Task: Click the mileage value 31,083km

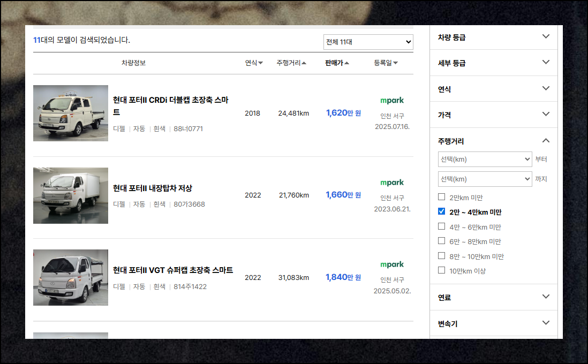Action: click(x=293, y=278)
